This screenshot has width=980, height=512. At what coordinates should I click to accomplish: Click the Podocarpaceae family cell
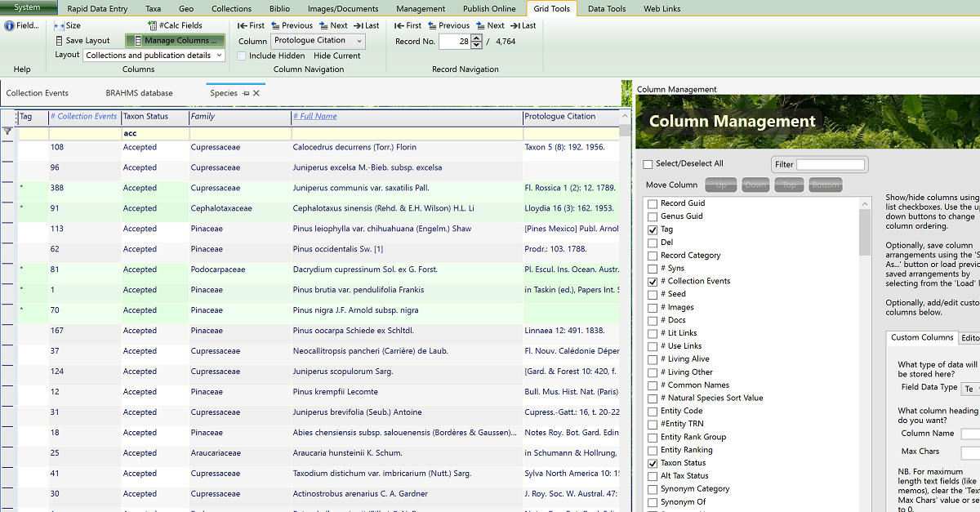coord(240,269)
